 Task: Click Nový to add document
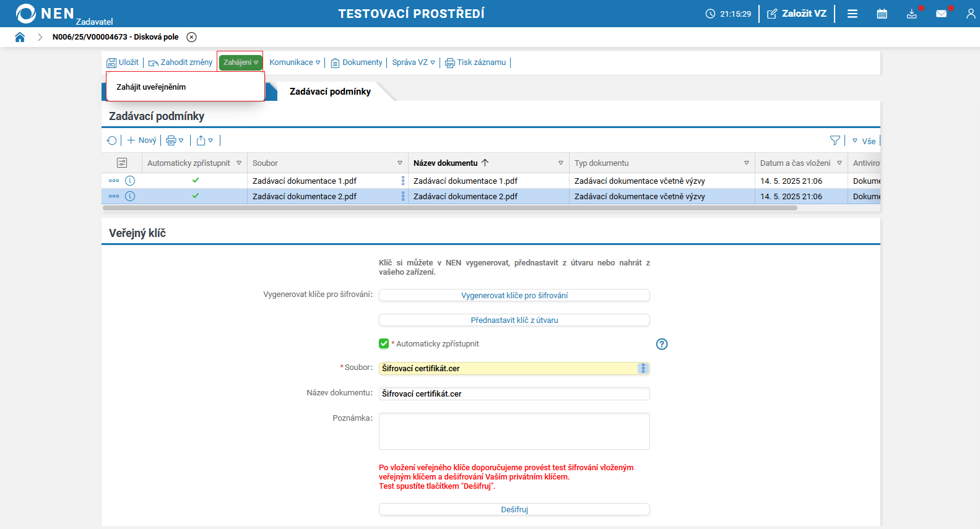142,140
